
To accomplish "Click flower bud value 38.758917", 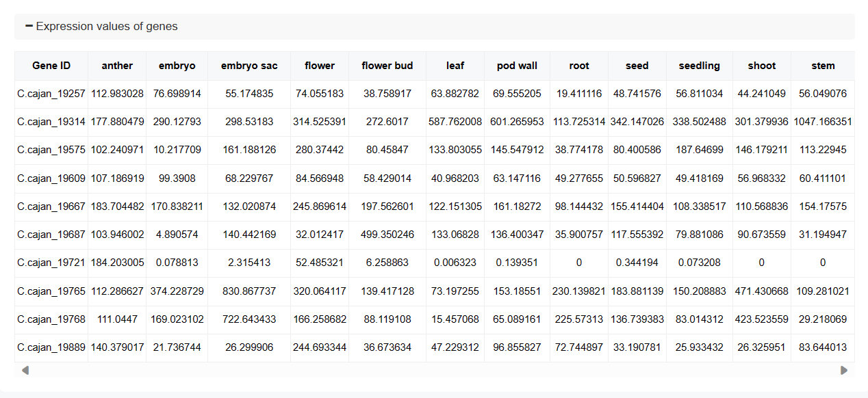I will [387, 94].
